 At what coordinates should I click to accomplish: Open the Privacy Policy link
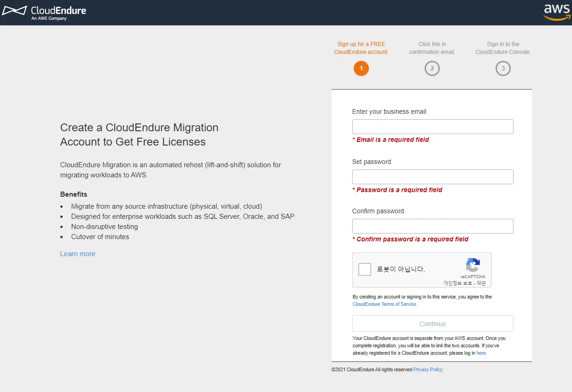click(428, 369)
